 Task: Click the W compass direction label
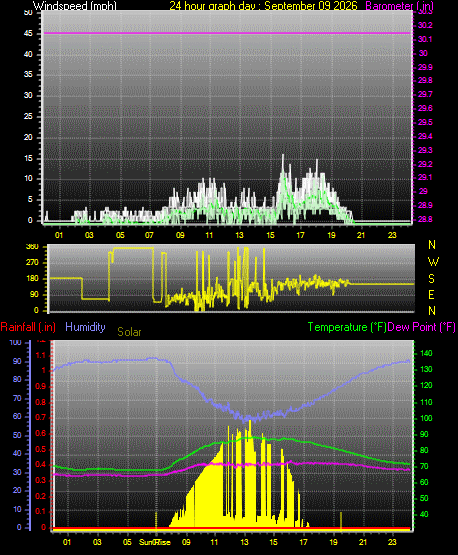click(x=433, y=262)
